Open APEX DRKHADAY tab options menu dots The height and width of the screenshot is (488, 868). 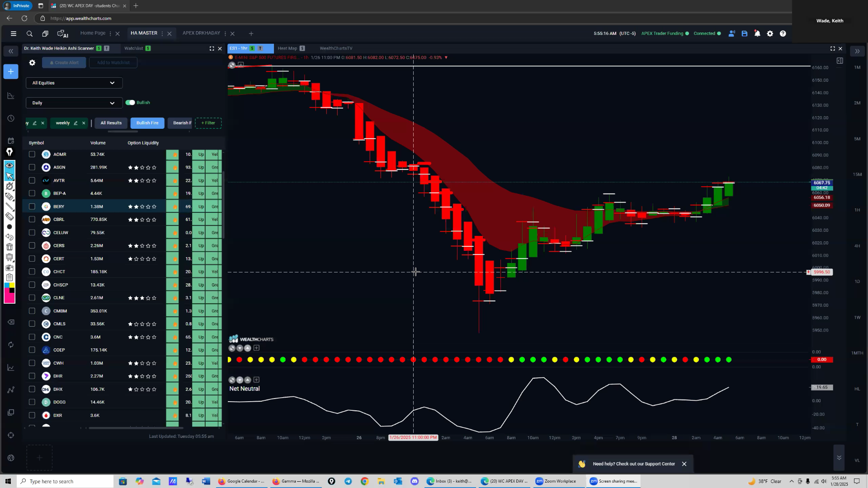click(x=225, y=33)
